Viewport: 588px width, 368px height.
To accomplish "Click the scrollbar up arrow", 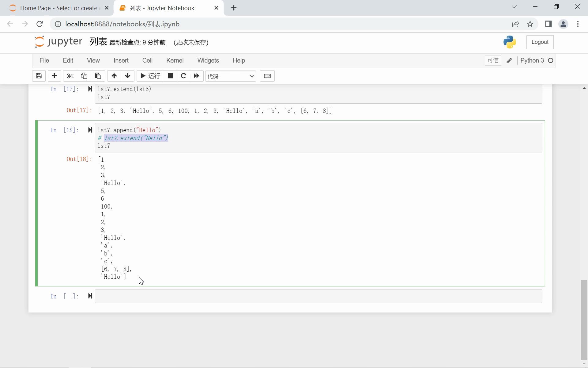I will point(584,88).
